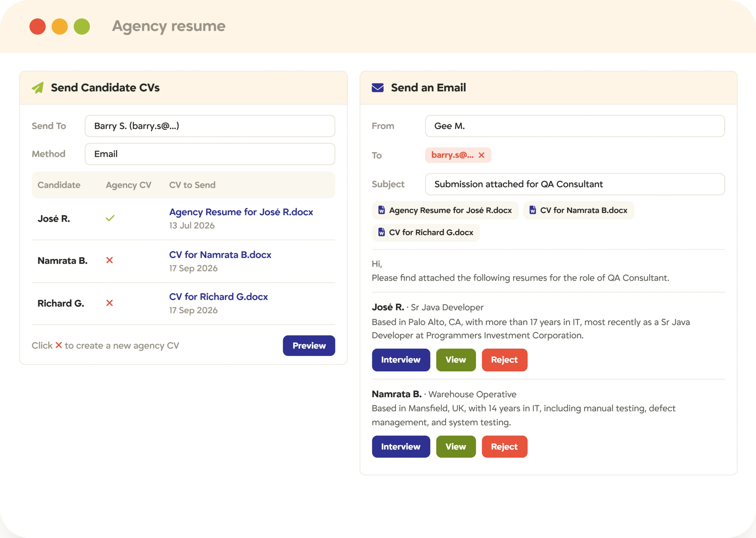
Task: View Namrata B.'s resume
Action: pyautogui.click(x=456, y=447)
